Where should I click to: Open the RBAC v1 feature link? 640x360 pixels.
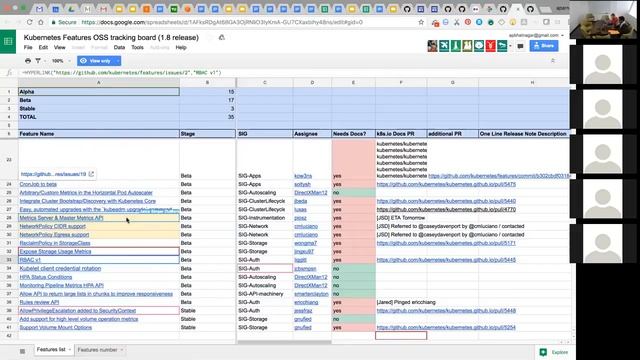[x=30, y=260]
